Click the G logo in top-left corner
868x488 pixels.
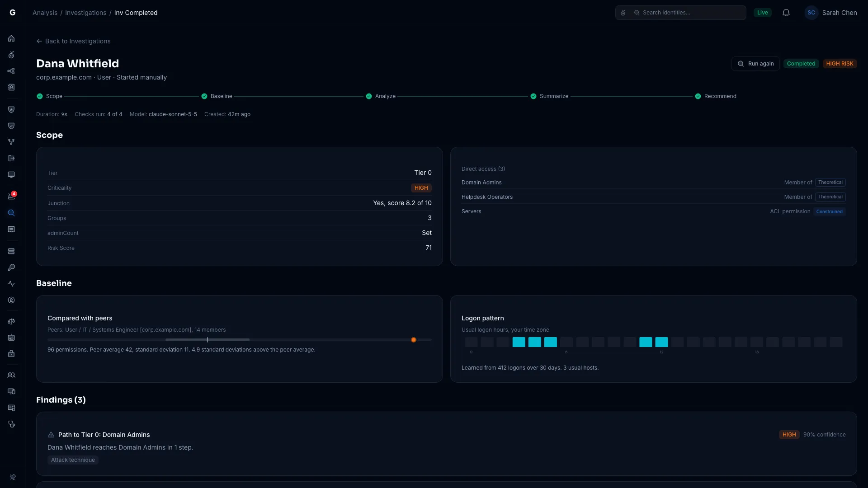[13, 13]
